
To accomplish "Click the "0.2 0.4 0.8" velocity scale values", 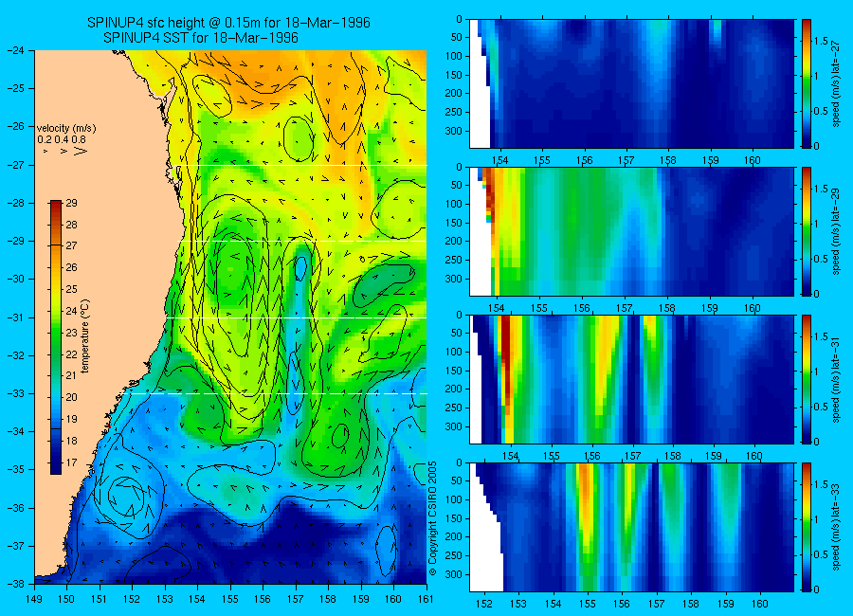I will (62, 139).
